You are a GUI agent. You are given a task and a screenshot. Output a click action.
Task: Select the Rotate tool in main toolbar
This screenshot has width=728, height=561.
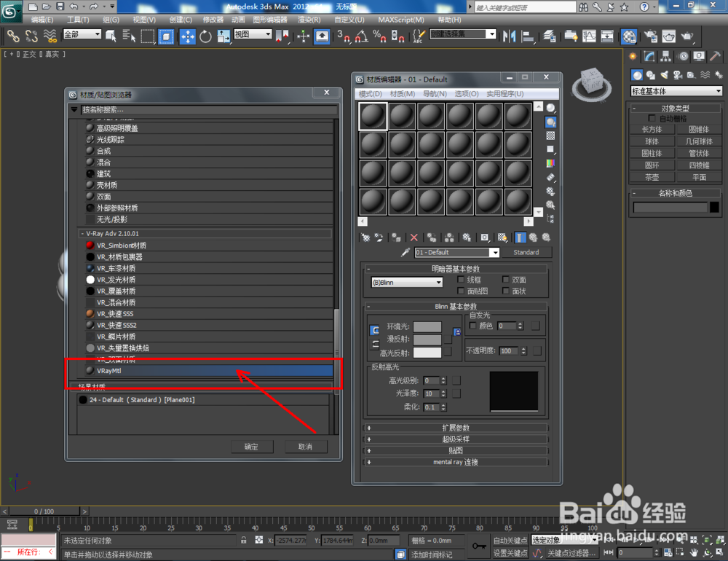[x=205, y=36]
